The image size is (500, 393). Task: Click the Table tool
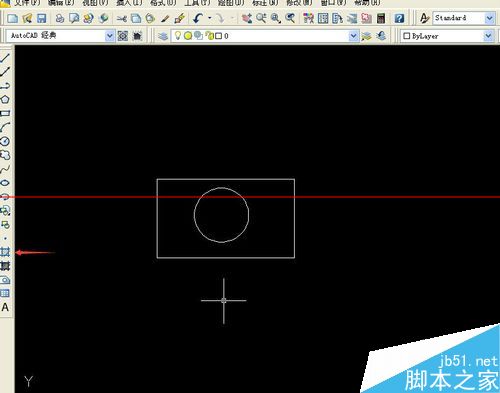pos(5,293)
